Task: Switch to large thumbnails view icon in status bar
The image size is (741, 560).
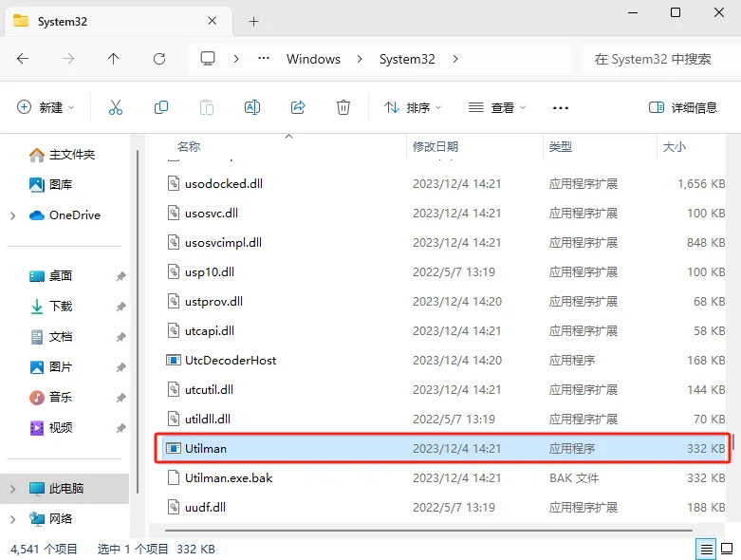Action: (x=727, y=550)
